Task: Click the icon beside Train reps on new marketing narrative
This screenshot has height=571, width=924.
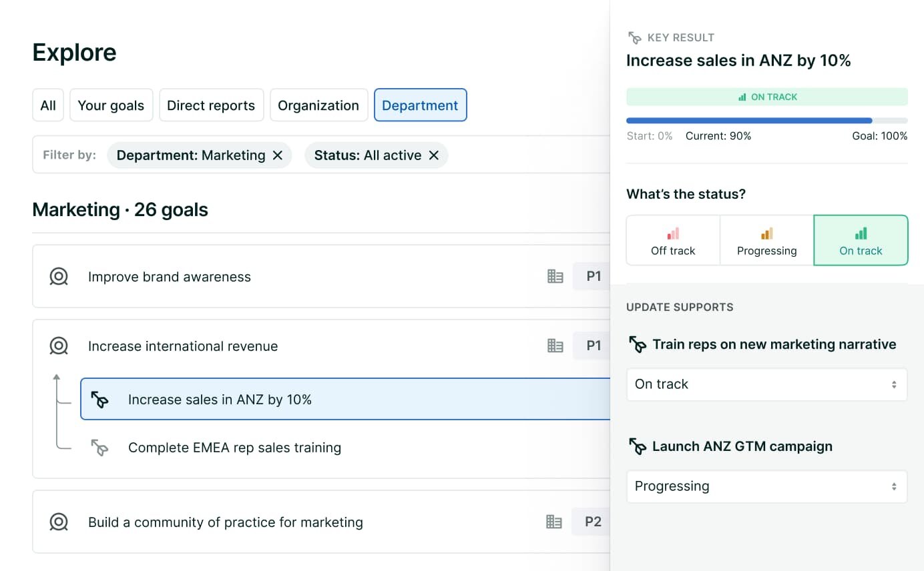Action: point(638,345)
